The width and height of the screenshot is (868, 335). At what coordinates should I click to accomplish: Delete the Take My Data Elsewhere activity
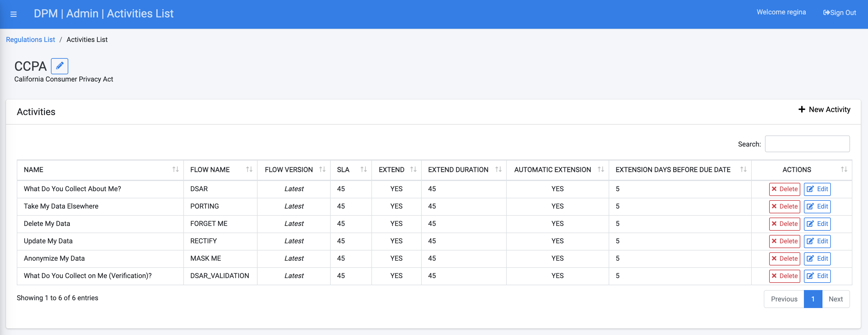pos(784,206)
